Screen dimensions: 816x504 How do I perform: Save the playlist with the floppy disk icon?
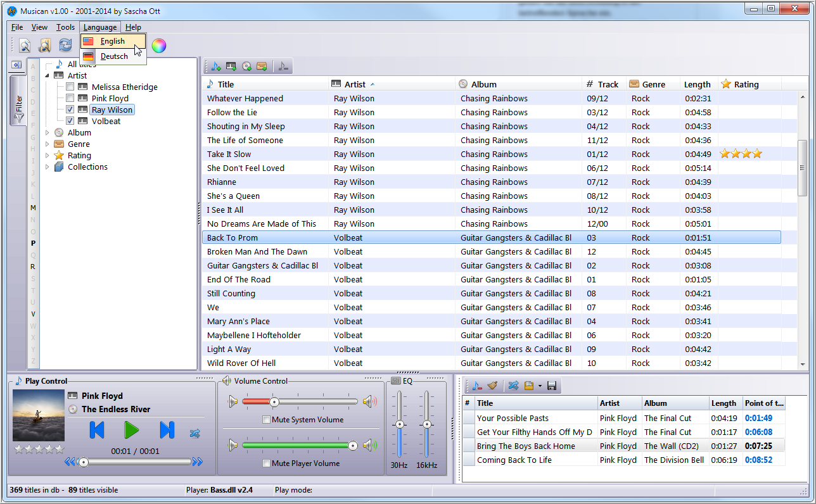[551, 386]
